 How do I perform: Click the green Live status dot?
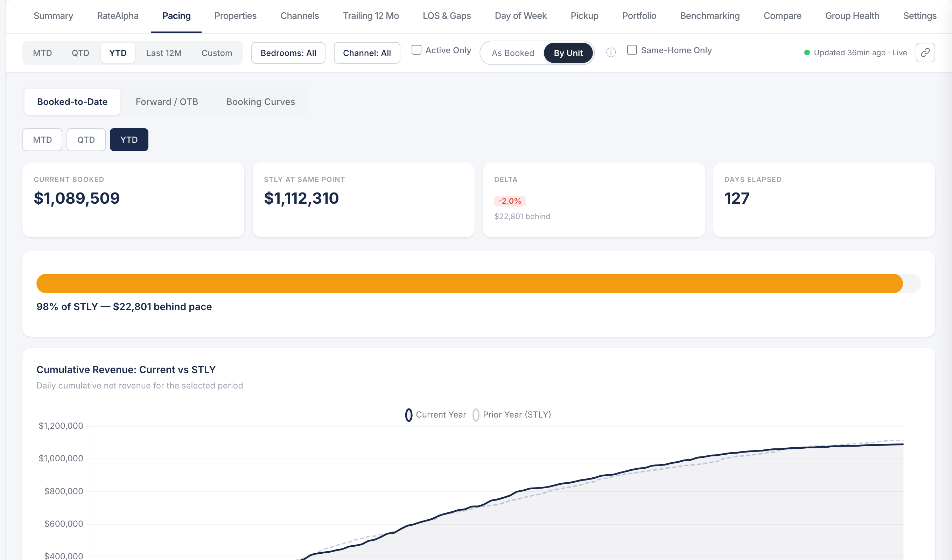(x=806, y=52)
